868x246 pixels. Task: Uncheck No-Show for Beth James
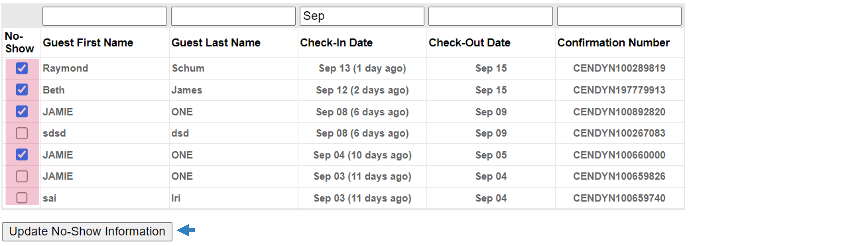click(x=22, y=90)
